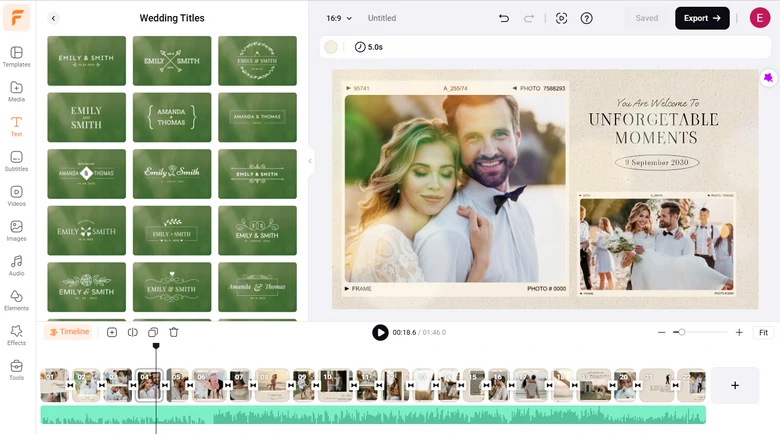Click the timeline playhead marker
The height and width of the screenshot is (434, 780).
[156, 345]
